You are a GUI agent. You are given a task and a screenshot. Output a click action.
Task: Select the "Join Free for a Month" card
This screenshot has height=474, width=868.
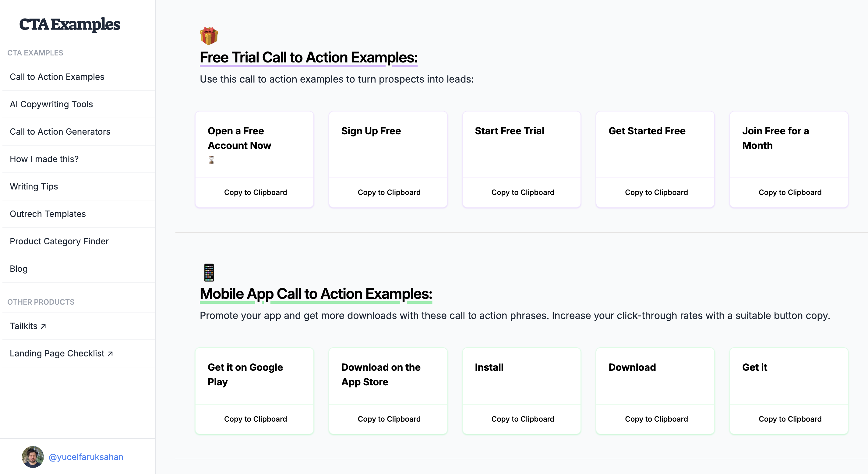789,145
